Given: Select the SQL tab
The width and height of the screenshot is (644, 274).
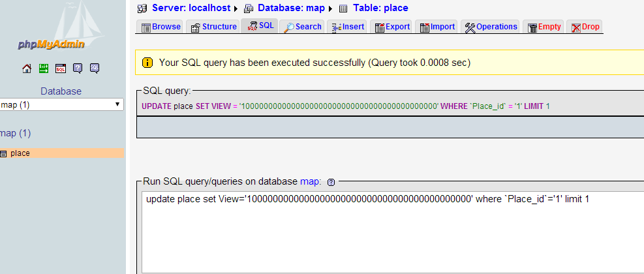Looking at the screenshot, I should point(260,26).
